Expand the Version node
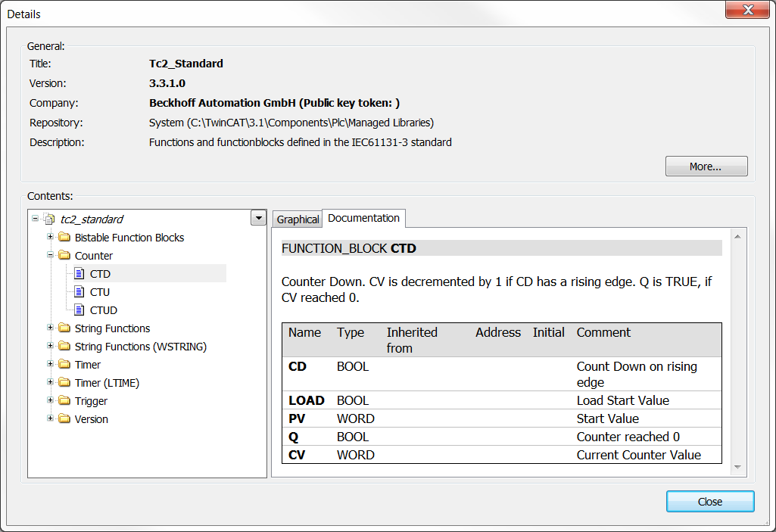Viewport: 776px width, 532px height. (x=50, y=418)
